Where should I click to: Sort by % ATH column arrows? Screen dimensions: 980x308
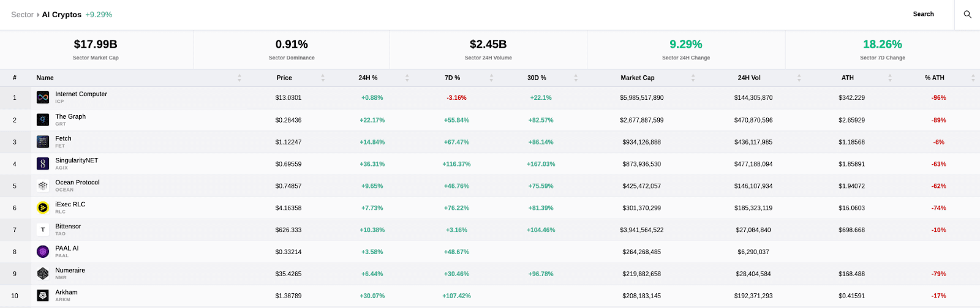click(x=973, y=78)
